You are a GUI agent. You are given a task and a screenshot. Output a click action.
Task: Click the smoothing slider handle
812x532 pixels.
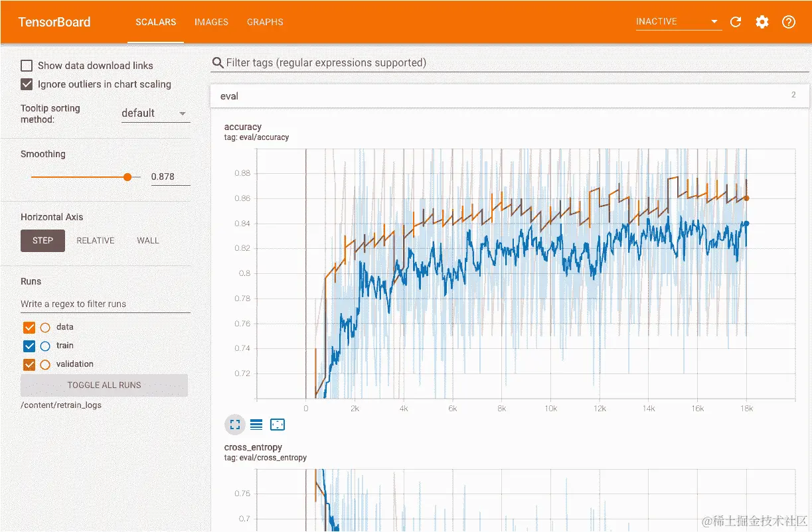click(127, 177)
